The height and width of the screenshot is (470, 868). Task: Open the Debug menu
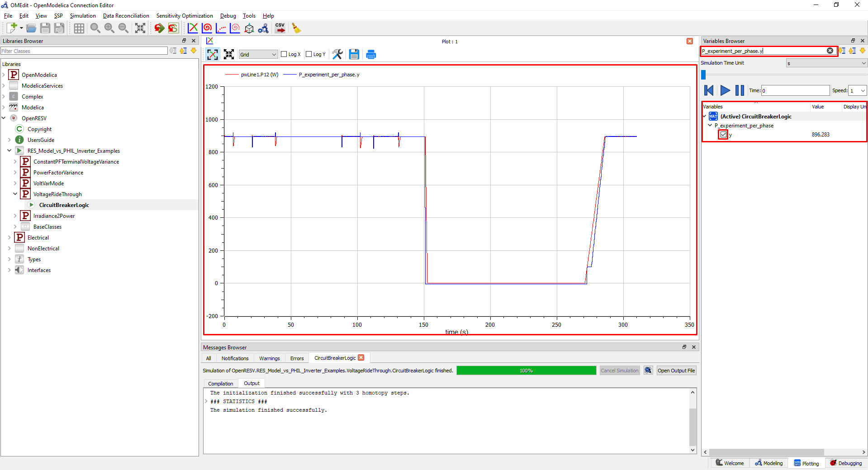(x=228, y=16)
